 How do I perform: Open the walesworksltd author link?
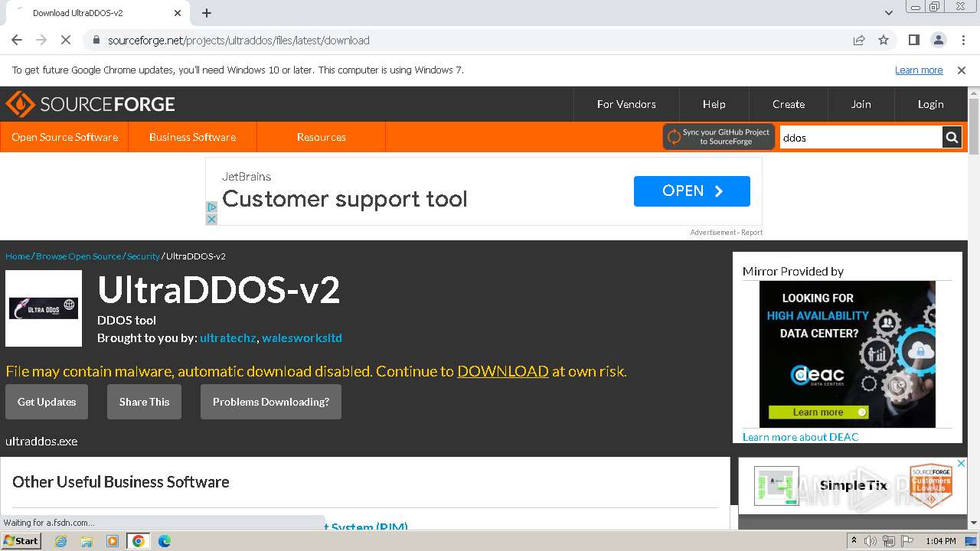click(302, 337)
